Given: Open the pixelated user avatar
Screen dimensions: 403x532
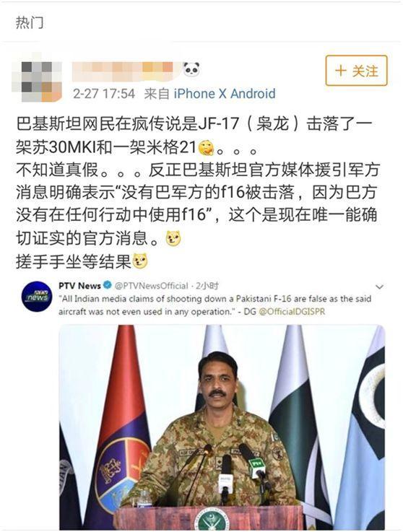Looking at the screenshot, I should [37, 81].
